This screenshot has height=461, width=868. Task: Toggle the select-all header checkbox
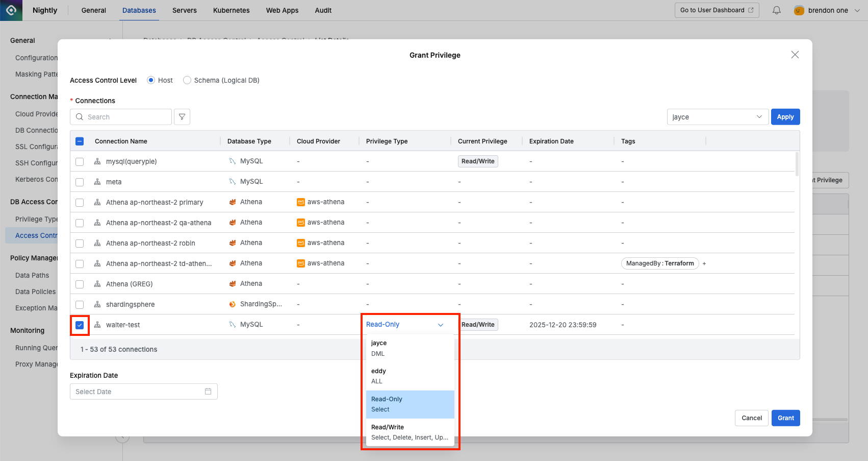(80, 141)
